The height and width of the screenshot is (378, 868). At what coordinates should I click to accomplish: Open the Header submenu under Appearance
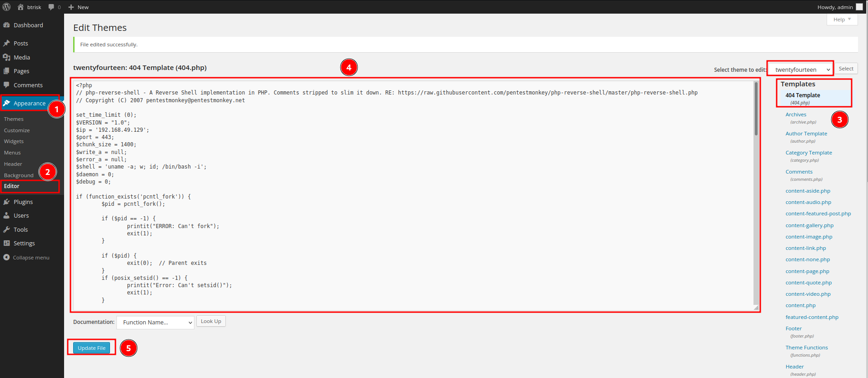(x=13, y=164)
